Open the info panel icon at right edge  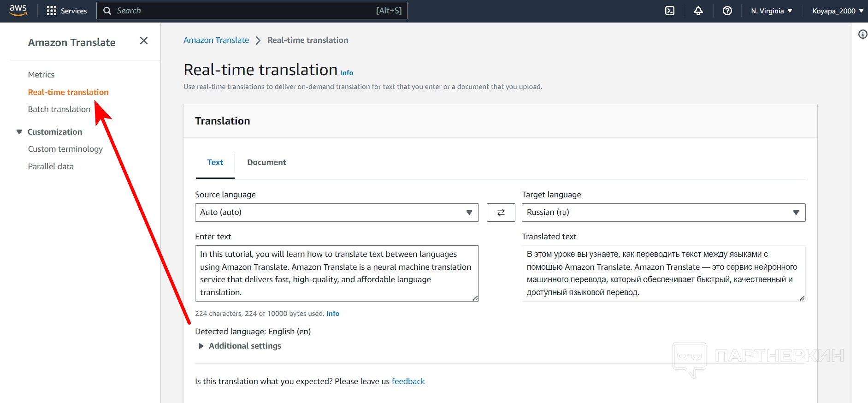click(x=862, y=34)
